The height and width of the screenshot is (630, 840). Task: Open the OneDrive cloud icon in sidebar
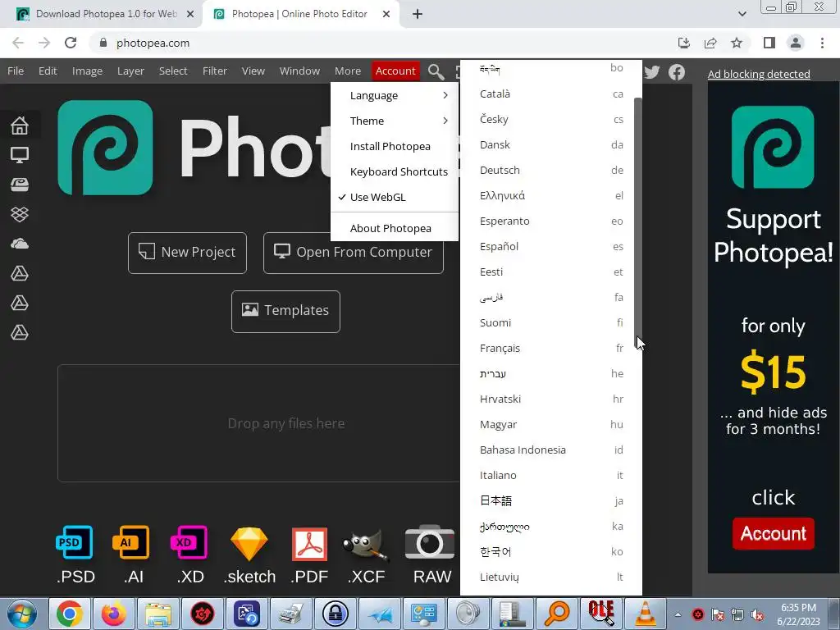coord(20,244)
